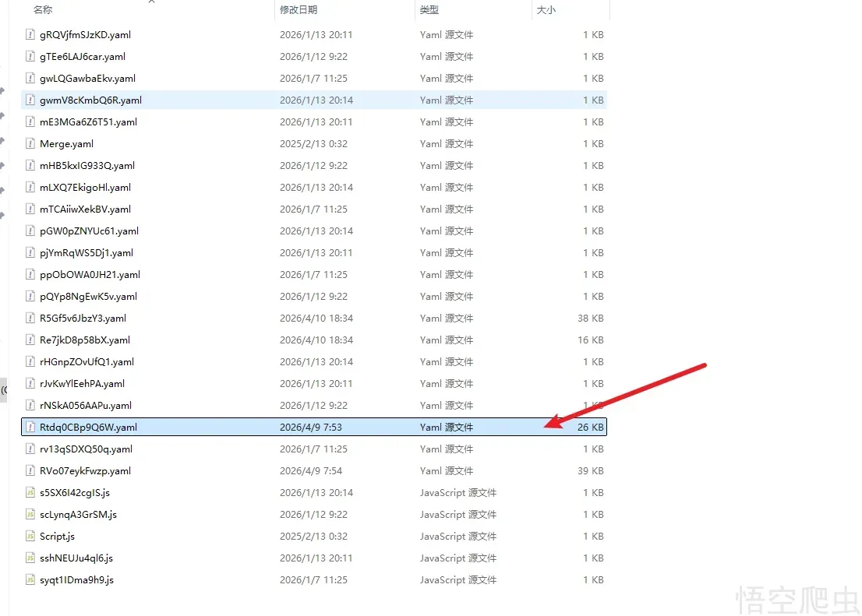This screenshot has height=616, width=862.
Task: Click the Merge.yaml file icon
Action: (x=31, y=143)
